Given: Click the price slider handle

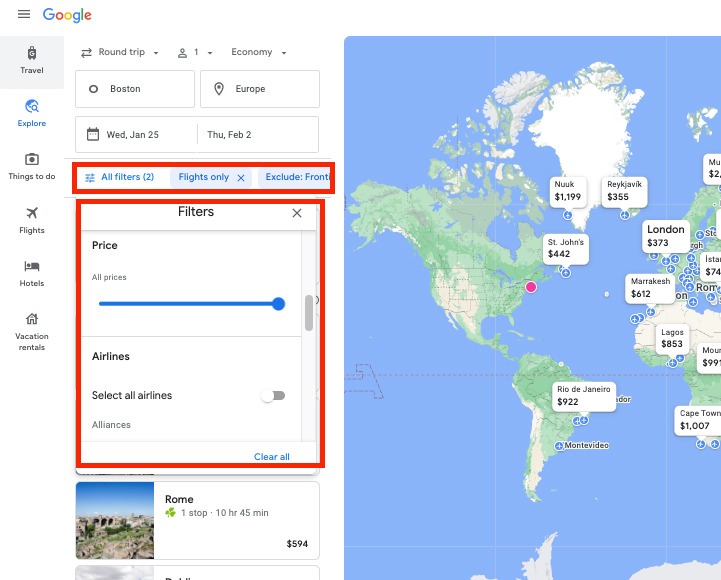Looking at the screenshot, I should pos(278,304).
